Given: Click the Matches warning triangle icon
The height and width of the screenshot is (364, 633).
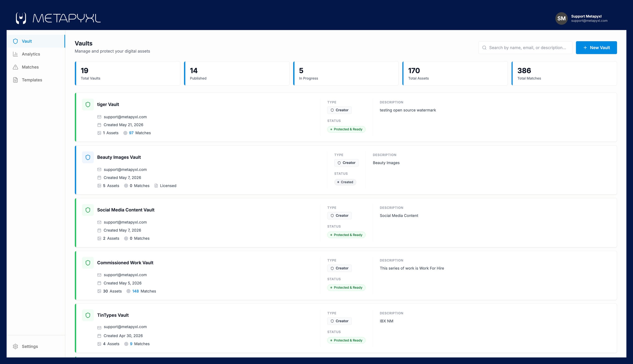Looking at the screenshot, I should (x=15, y=67).
